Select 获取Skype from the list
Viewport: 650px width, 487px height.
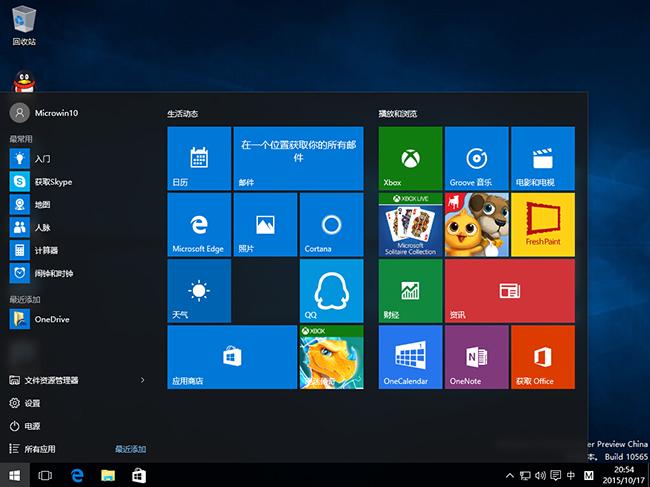(79, 182)
